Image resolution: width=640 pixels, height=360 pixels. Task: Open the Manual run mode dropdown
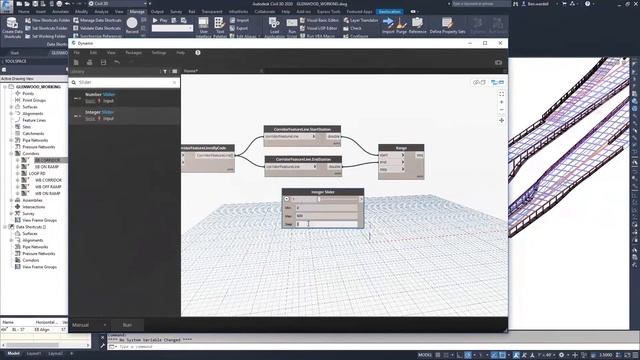click(89, 325)
